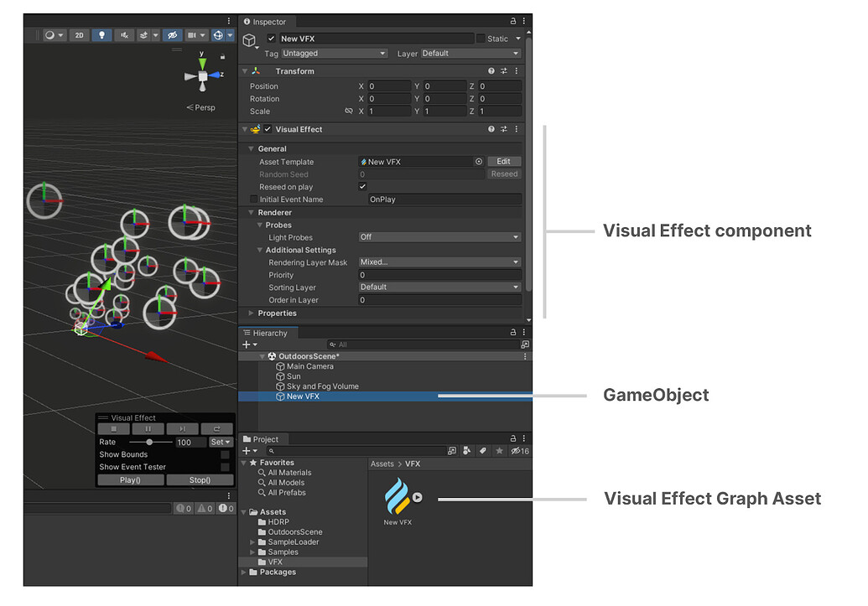Switch to the Hierarchy tab
The image size is (868, 606).
click(x=268, y=333)
